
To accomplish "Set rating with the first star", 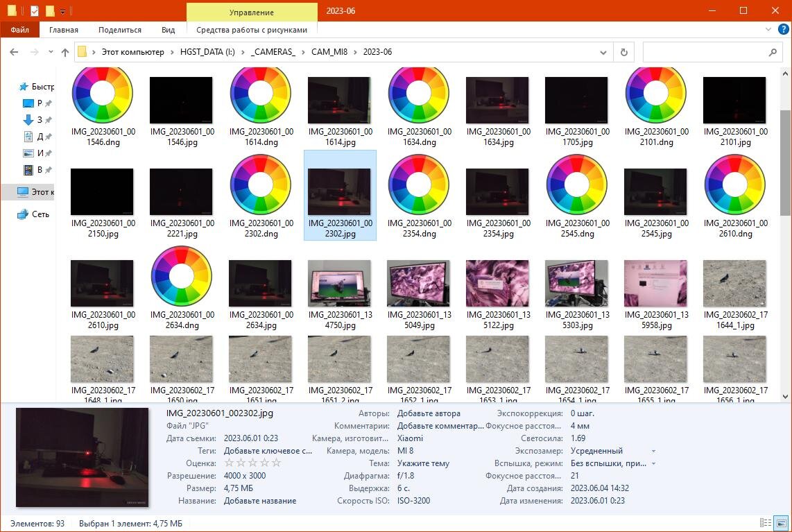I will 230,463.
